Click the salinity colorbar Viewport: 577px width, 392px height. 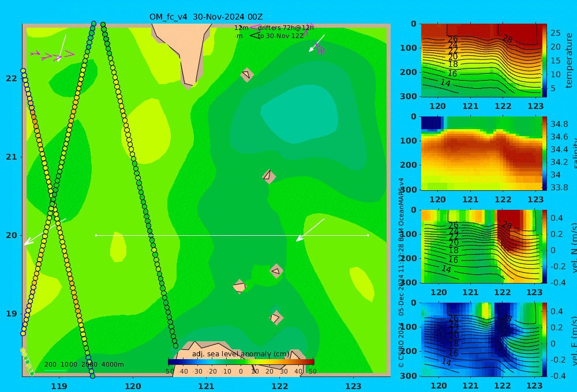click(545, 153)
